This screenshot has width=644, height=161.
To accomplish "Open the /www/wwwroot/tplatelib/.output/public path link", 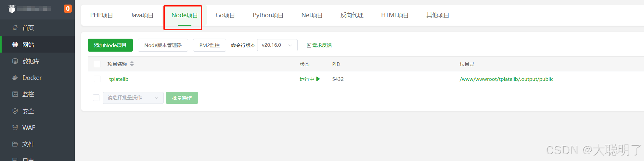I will [x=506, y=79].
